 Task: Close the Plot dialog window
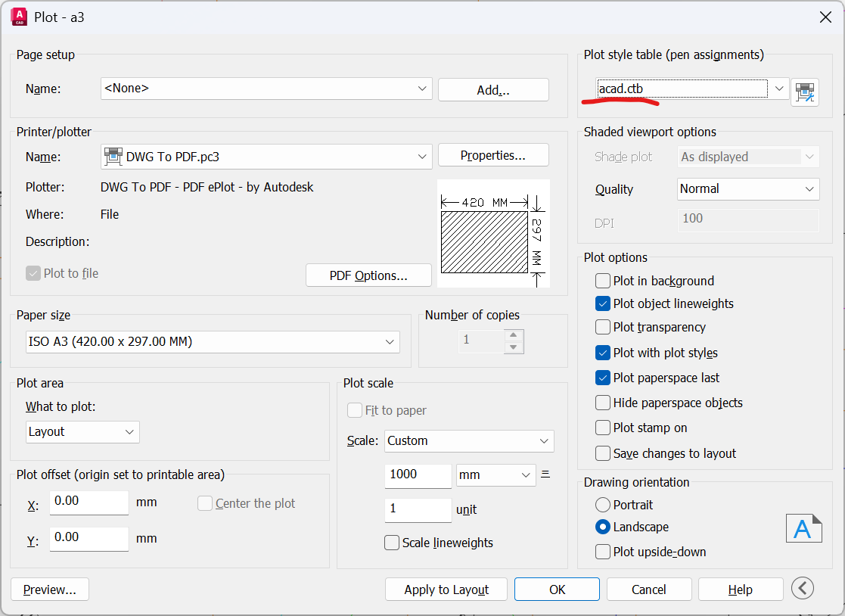(x=825, y=17)
